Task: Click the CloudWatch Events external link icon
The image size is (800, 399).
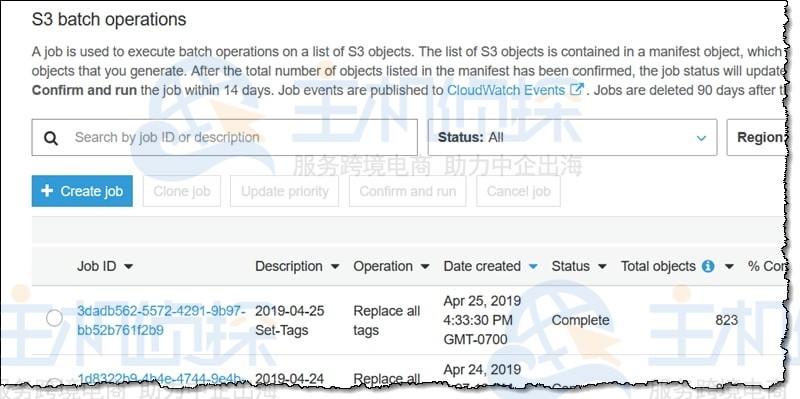Action: (577, 90)
